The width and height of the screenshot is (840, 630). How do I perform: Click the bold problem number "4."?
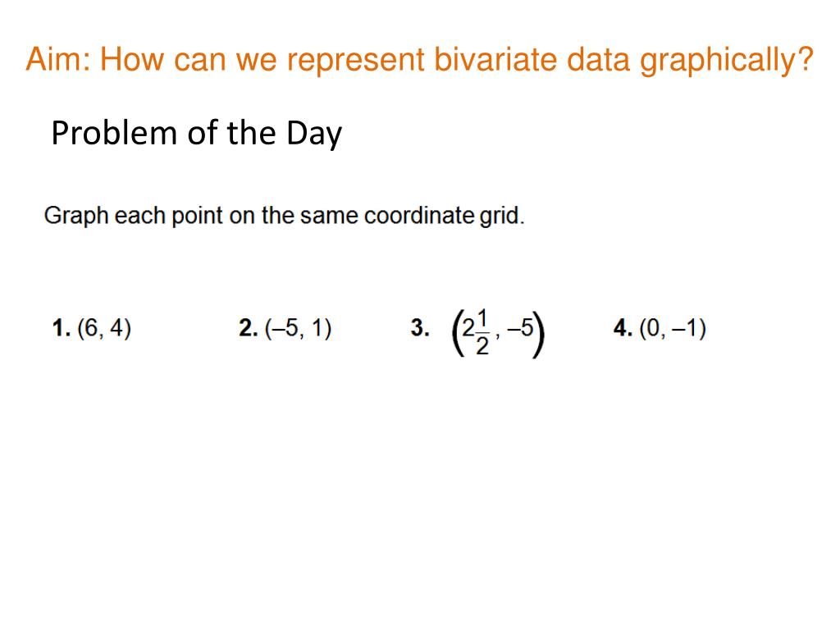tap(623, 328)
